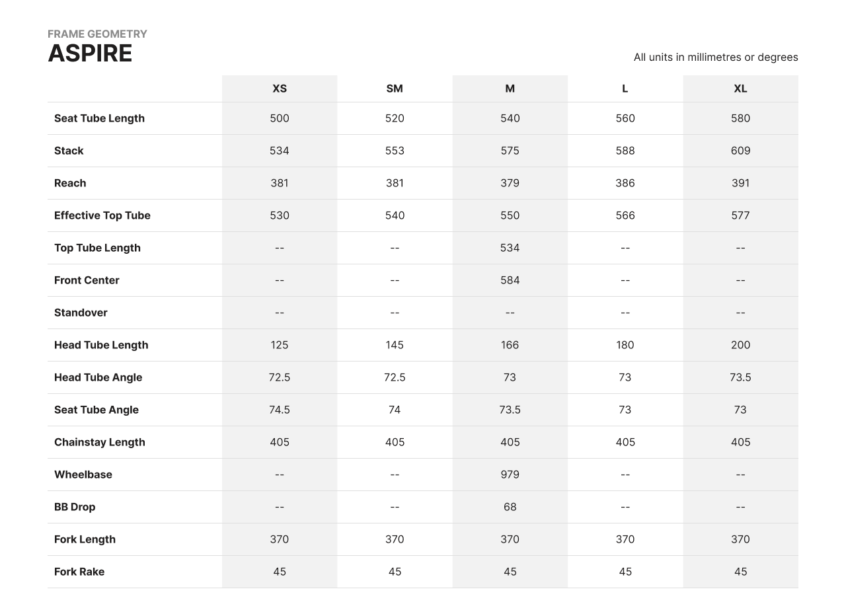Click the Fork Rake row label
Screen dimensions: 846x616
[x=79, y=572]
